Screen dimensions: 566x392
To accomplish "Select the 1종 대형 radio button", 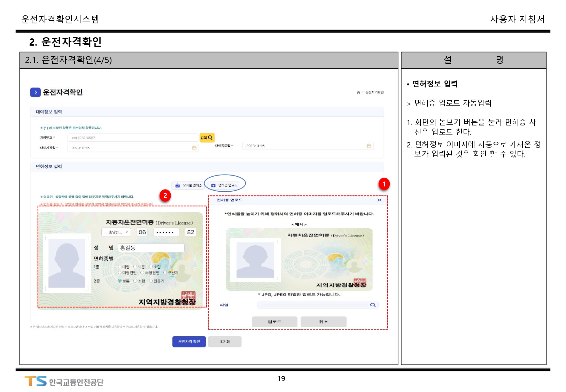I will 120,267.
